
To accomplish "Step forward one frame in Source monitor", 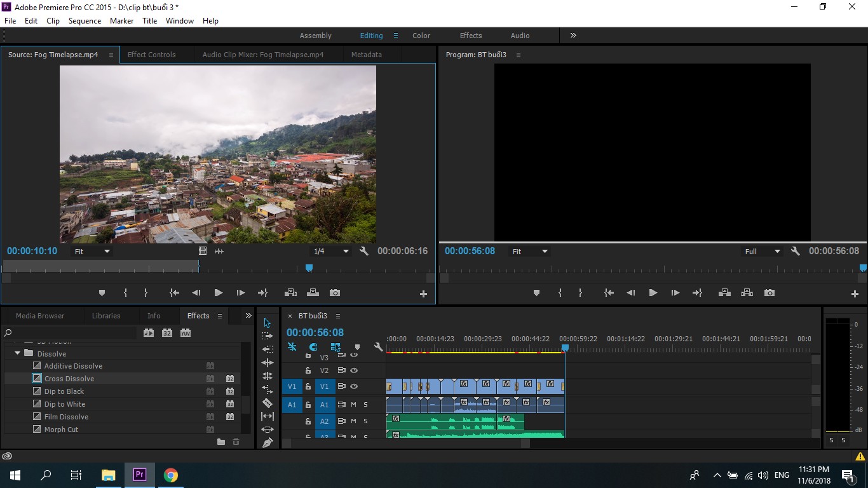I will (x=240, y=293).
